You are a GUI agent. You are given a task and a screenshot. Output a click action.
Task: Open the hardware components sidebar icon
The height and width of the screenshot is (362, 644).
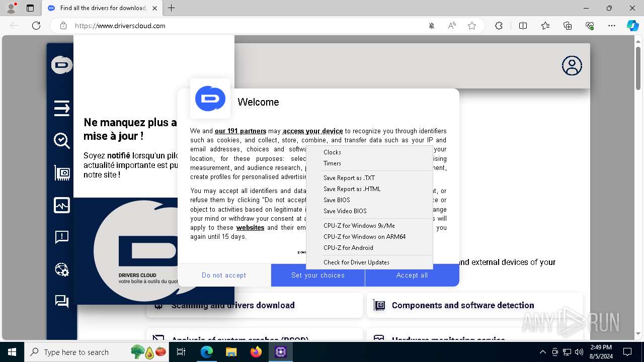tap(62, 173)
